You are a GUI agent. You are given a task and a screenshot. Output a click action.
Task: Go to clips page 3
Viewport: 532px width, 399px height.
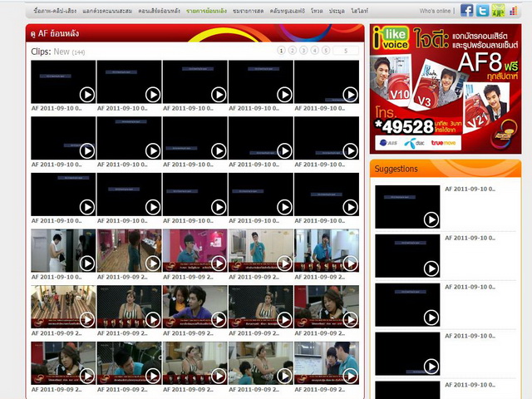click(303, 51)
